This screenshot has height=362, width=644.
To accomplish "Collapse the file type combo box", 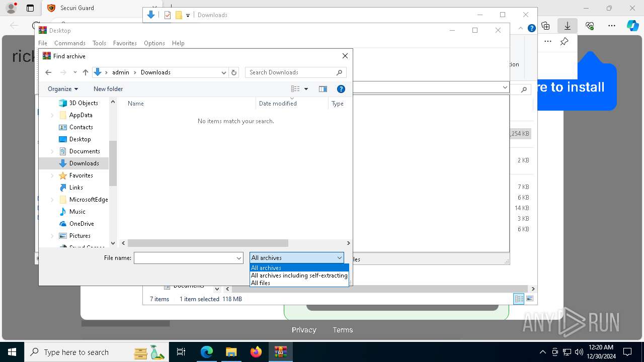I will point(340,258).
